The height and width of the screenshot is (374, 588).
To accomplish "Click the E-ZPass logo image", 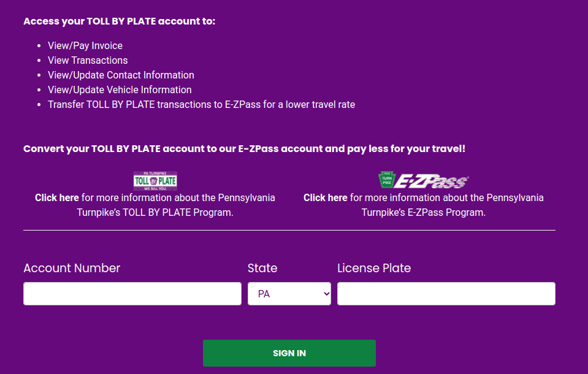I will 424,180.
